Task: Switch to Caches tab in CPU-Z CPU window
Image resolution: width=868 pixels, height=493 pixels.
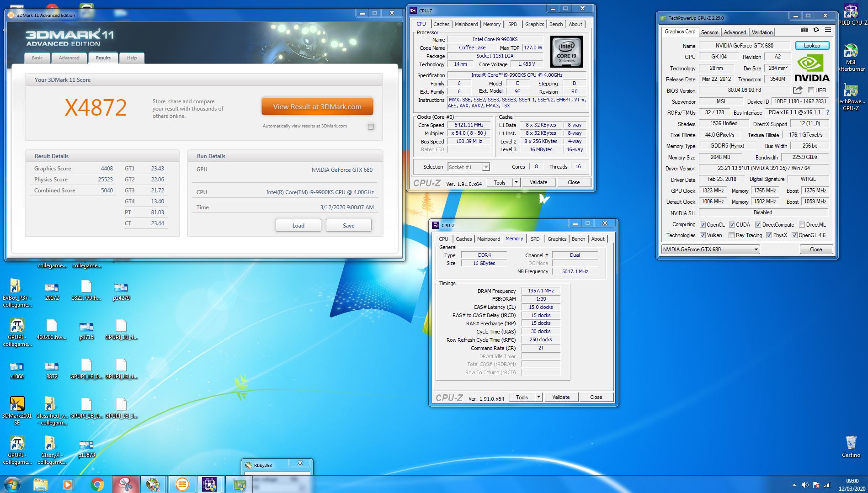Action: pos(441,24)
